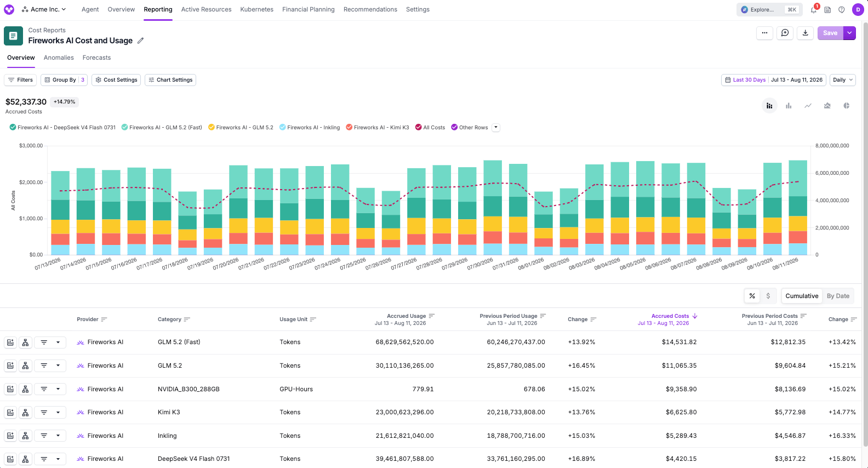Screen dimensions: 868x468
Task: Expand the legend more-rows dropdown
Action: [x=496, y=128]
